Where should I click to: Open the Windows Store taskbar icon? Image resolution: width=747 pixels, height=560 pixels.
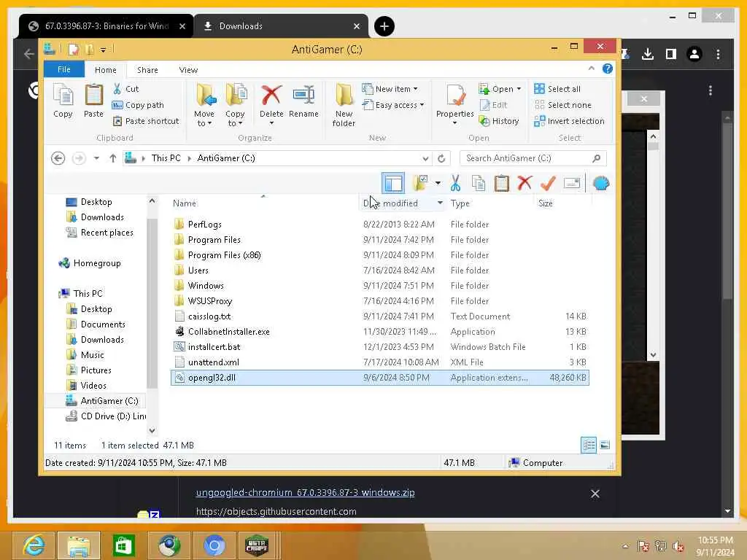123,545
